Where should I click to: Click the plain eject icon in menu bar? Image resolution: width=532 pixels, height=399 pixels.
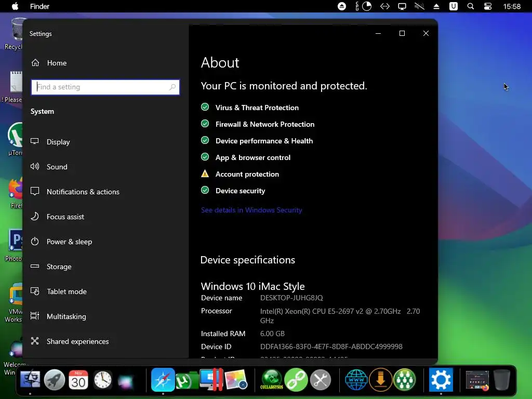pos(436,6)
